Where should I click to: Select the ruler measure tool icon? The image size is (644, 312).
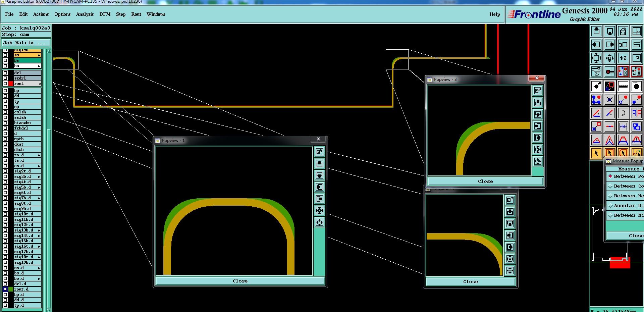[x=623, y=86]
